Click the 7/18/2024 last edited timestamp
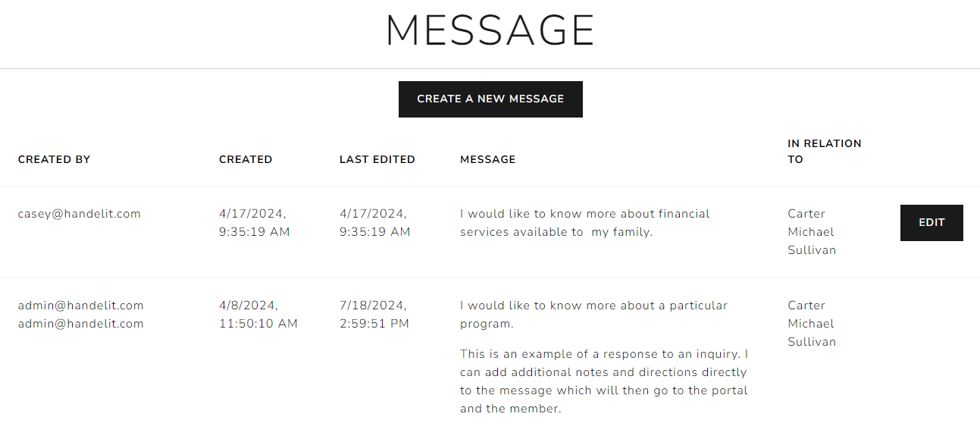The image size is (980, 439). point(374,315)
